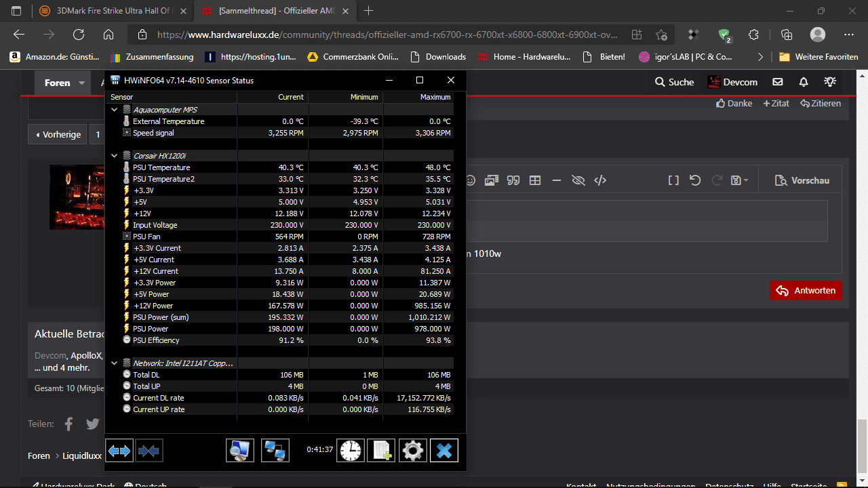Click the blue X close sensors button
The image size is (868, 488).
point(444,450)
